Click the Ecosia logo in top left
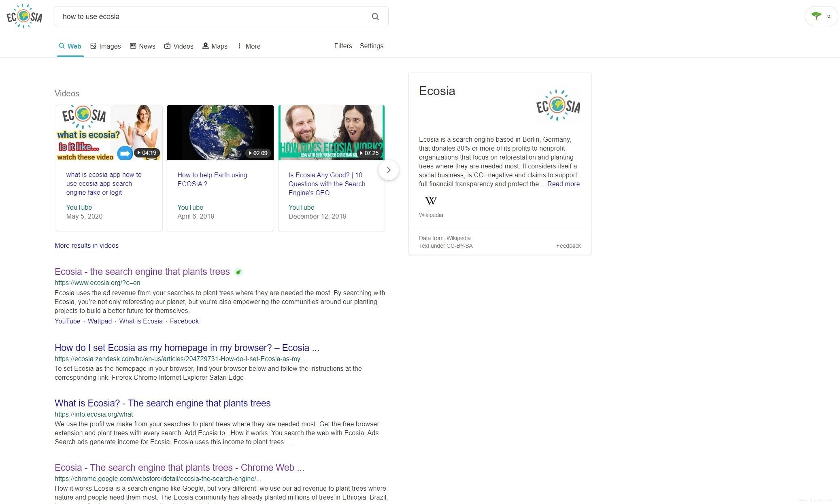 (24, 16)
